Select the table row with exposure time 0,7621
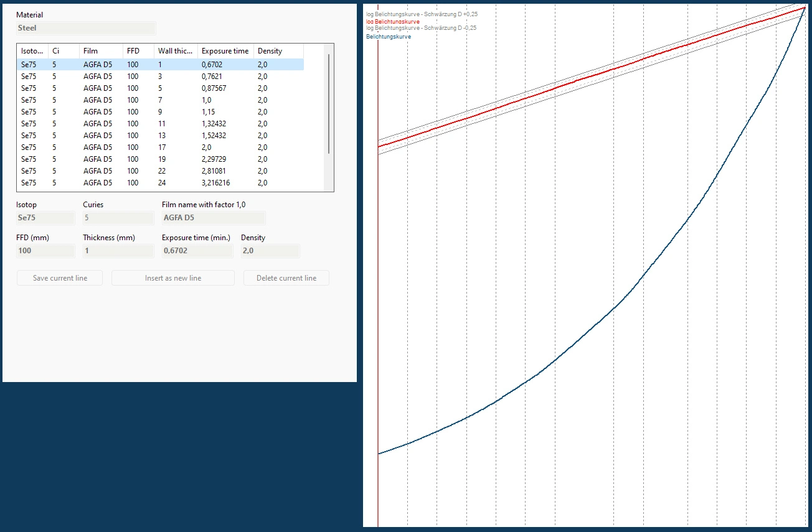 tap(159, 77)
